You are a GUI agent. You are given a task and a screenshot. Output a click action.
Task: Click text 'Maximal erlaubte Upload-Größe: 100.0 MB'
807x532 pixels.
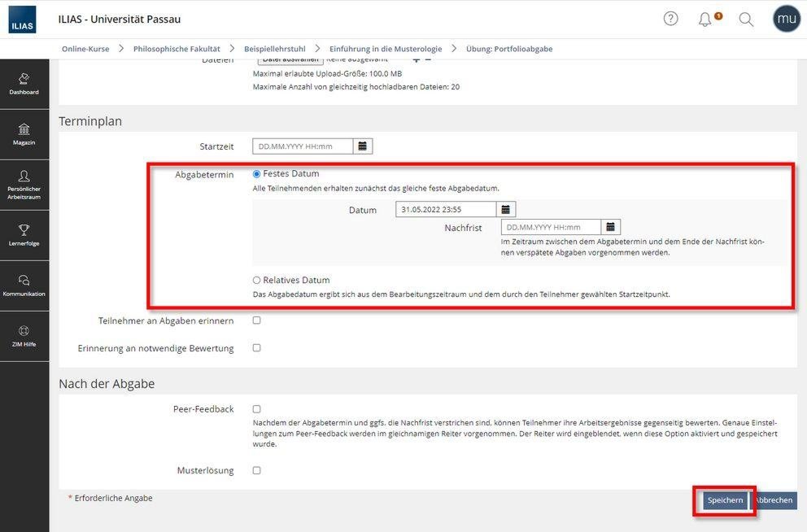(x=327, y=73)
